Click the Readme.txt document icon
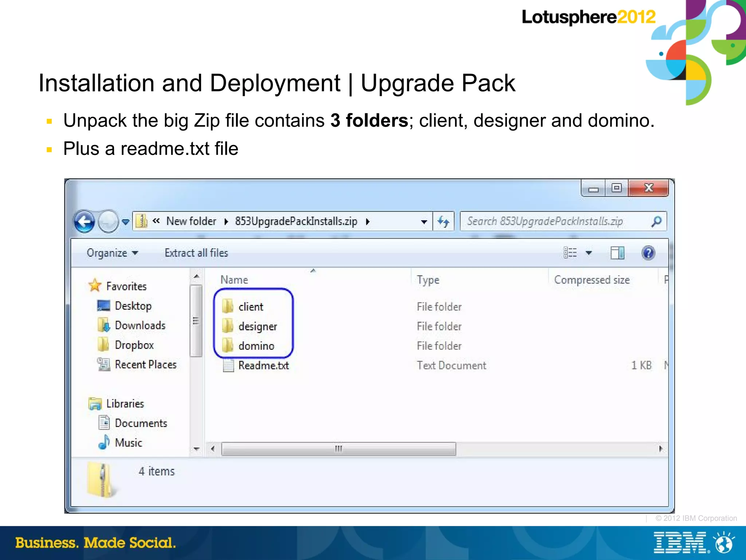 click(x=228, y=365)
